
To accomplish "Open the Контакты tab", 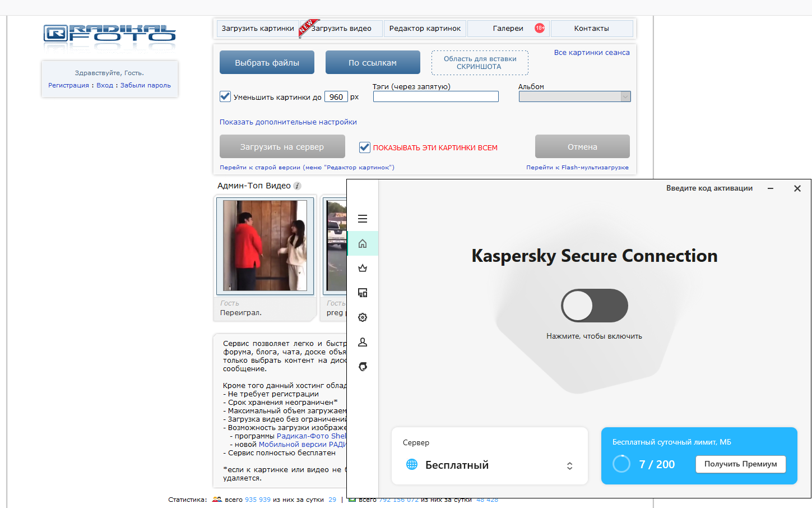I will point(592,28).
